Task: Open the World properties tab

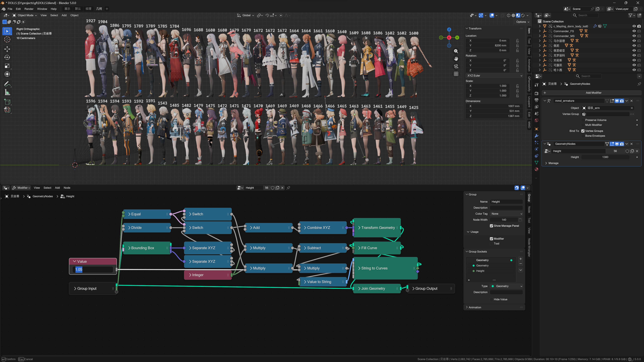Action: click(536, 120)
